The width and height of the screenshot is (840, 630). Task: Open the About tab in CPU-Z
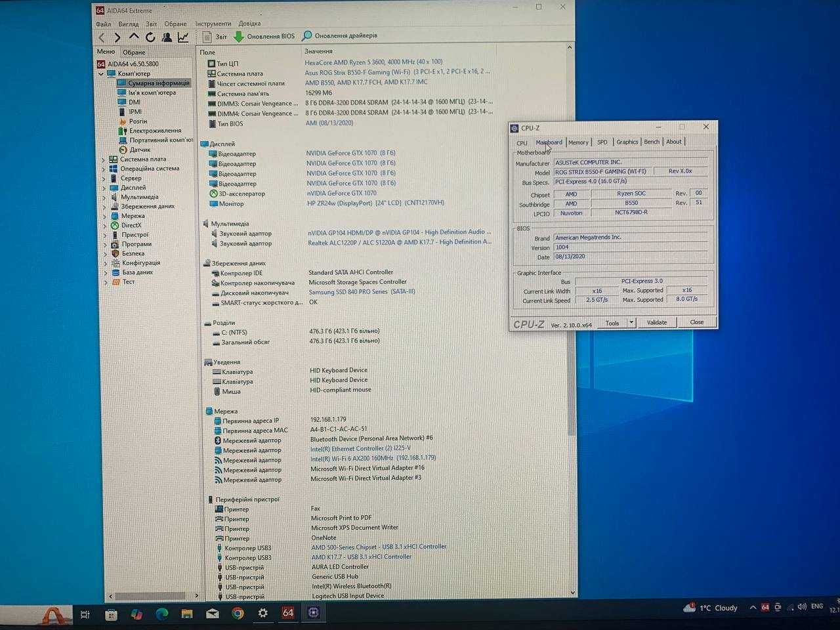pyautogui.click(x=674, y=142)
